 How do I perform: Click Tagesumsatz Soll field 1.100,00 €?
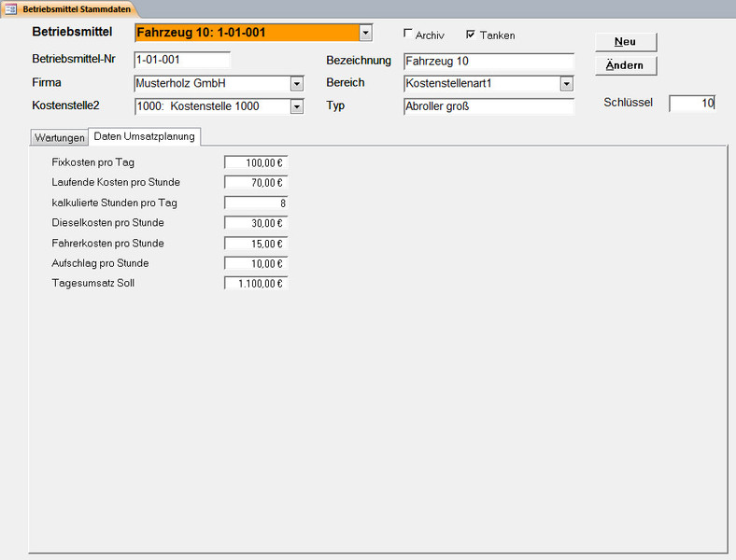[256, 284]
